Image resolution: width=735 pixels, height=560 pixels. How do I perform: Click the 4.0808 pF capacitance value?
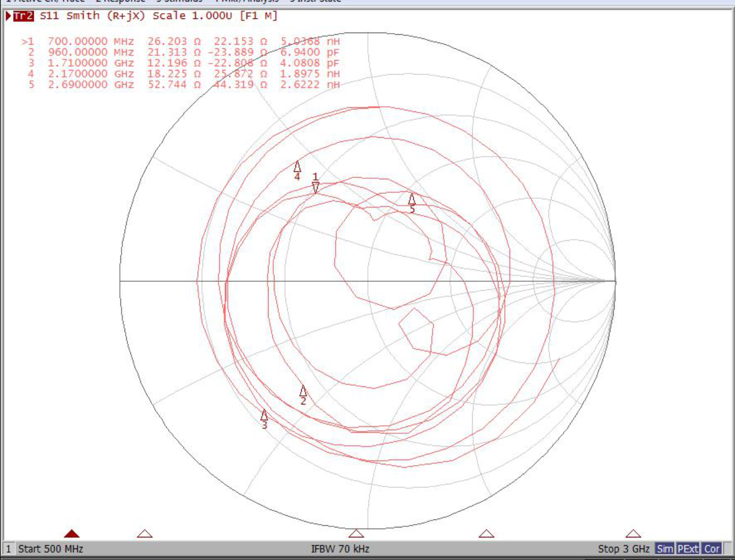click(x=310, y=63)
